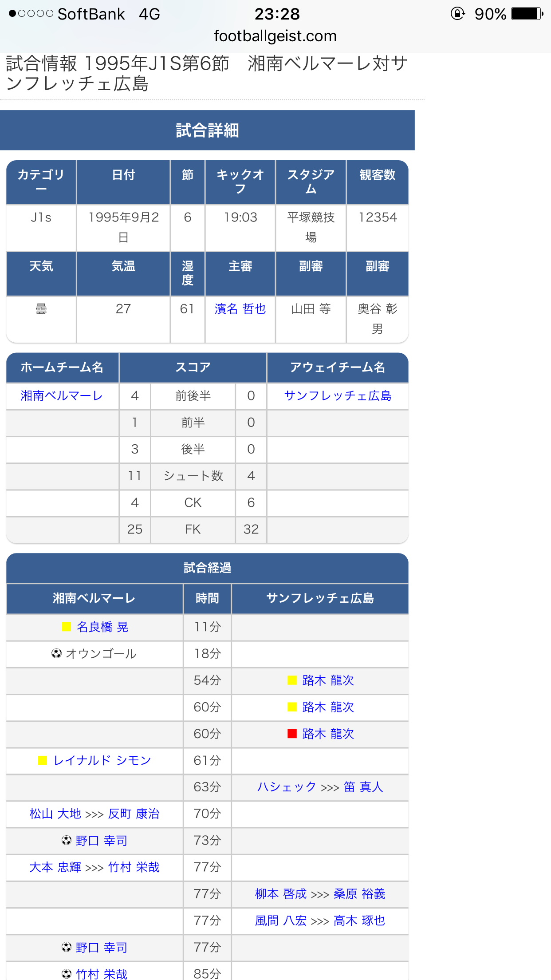Click yellow card icon beside 名良橋 晃
Screen dimensions: 551x980
coord(67,627)
